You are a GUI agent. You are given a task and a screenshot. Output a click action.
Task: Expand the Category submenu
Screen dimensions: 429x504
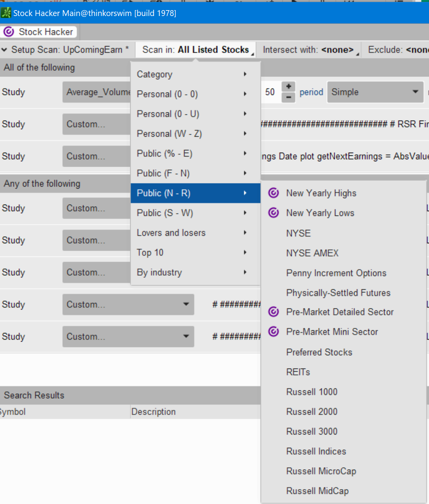pyautogui.click(x=195, y=74)
